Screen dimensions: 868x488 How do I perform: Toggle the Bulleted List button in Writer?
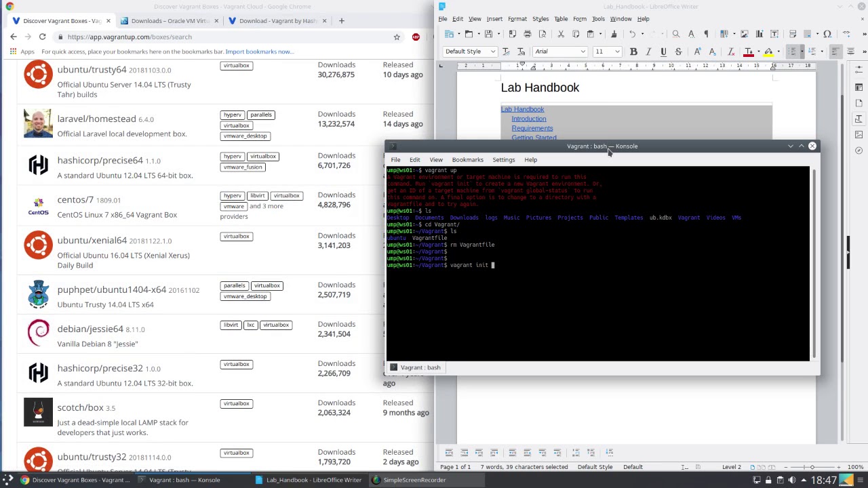tap(791, 52)
